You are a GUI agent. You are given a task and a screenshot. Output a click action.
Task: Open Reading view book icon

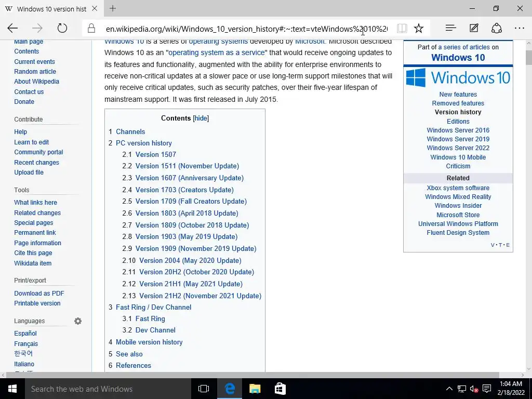click(402, 28)
